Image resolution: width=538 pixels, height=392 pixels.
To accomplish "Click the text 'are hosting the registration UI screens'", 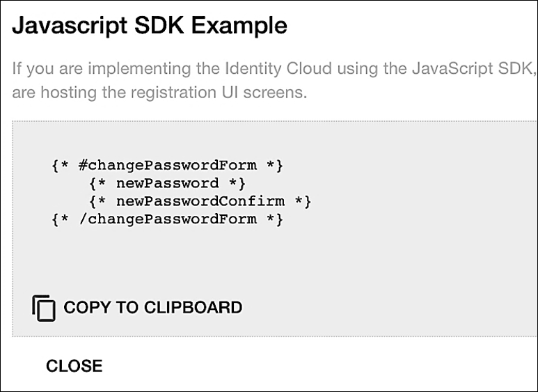I will pyautogui.click(x=159, y=92).
